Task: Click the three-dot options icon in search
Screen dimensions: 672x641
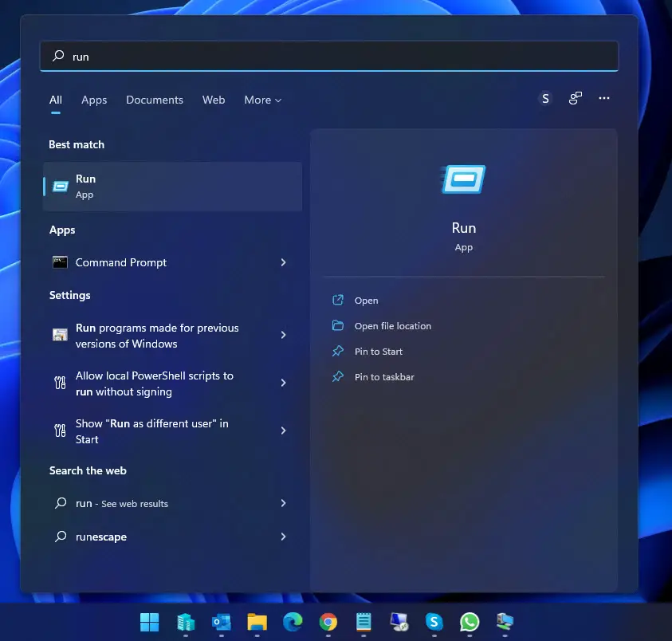Action: (x=603, y=99)
